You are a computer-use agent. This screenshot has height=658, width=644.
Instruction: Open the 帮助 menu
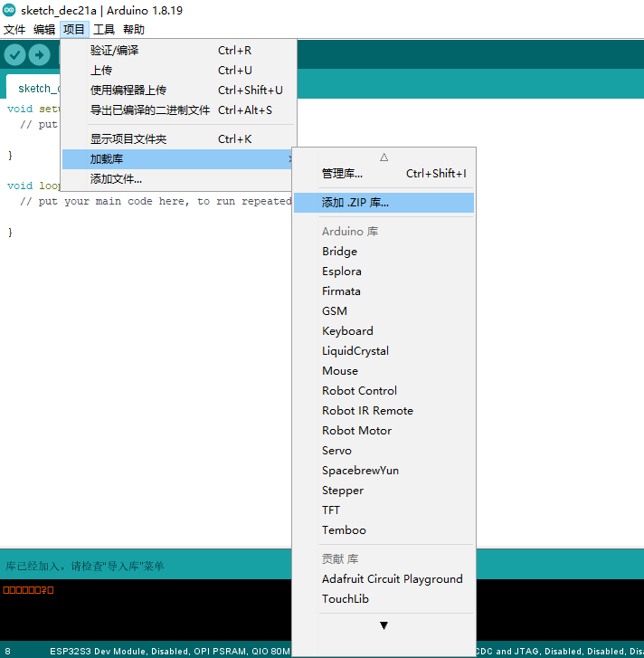[x=134, y=29]
